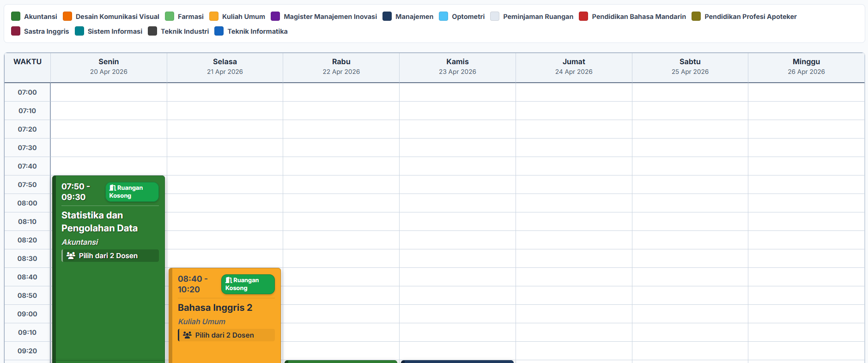This screenshot has height=363, width=868.
Task: Click the people icon in Bahasa Inggris 2 card
Action: [187, 335]
